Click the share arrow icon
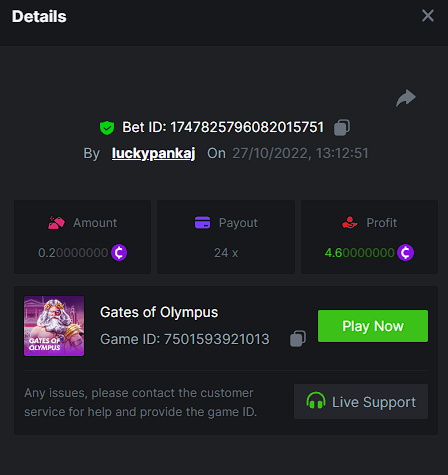 pyautogui.click(x=406, y=98)
